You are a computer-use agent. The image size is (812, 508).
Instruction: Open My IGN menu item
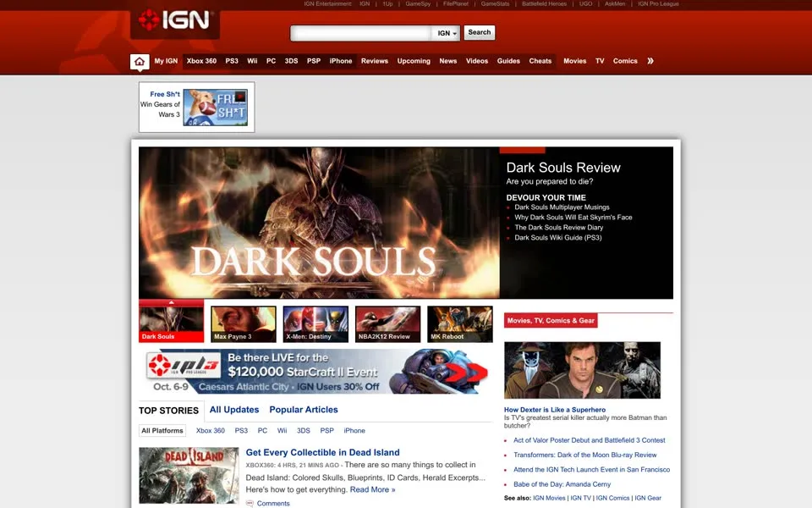(x=166, y=61)
